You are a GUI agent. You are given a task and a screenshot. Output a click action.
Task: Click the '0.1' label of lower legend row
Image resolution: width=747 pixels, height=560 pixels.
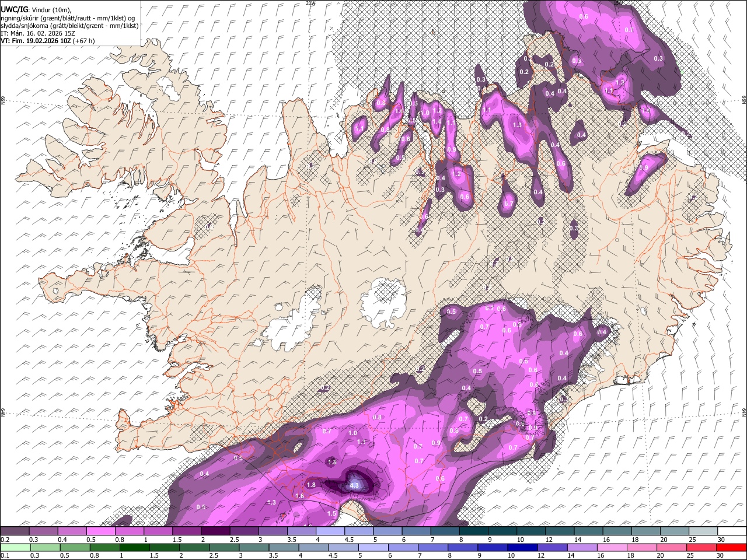point(5,556)
